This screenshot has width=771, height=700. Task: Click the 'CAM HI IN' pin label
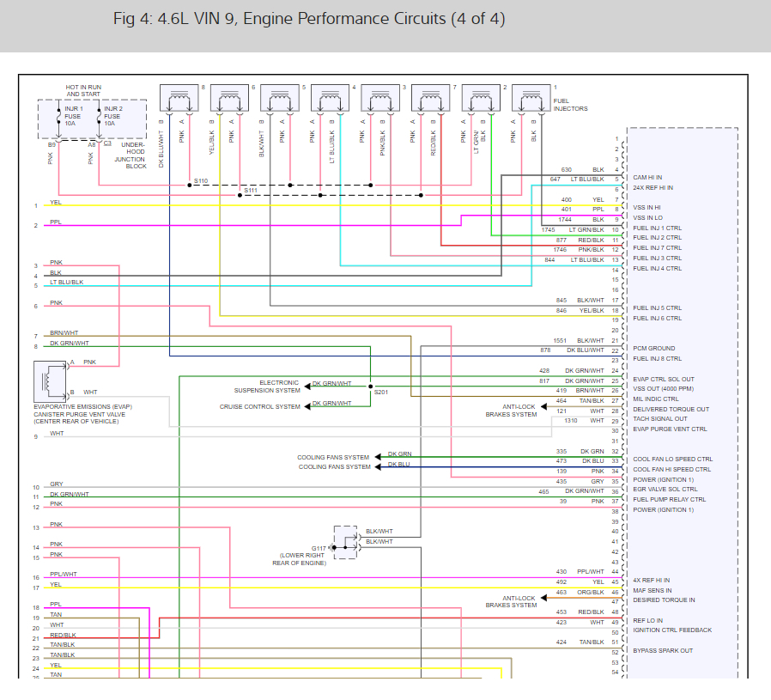pos(647,177)
